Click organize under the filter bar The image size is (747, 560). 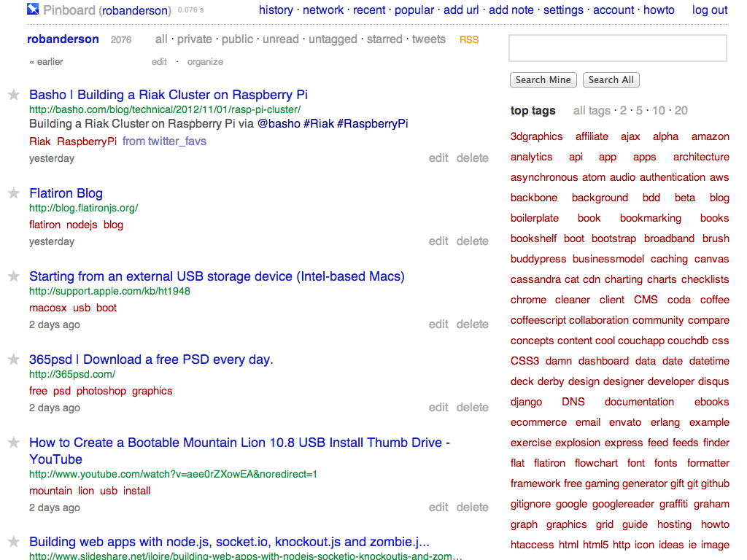205,61
